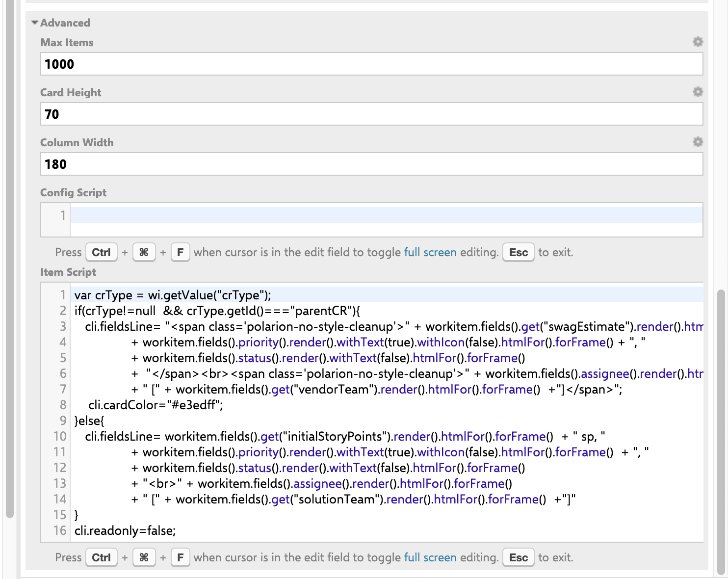
Task: Click line number 1 in Config Script gutter
Action: [63, 215]
